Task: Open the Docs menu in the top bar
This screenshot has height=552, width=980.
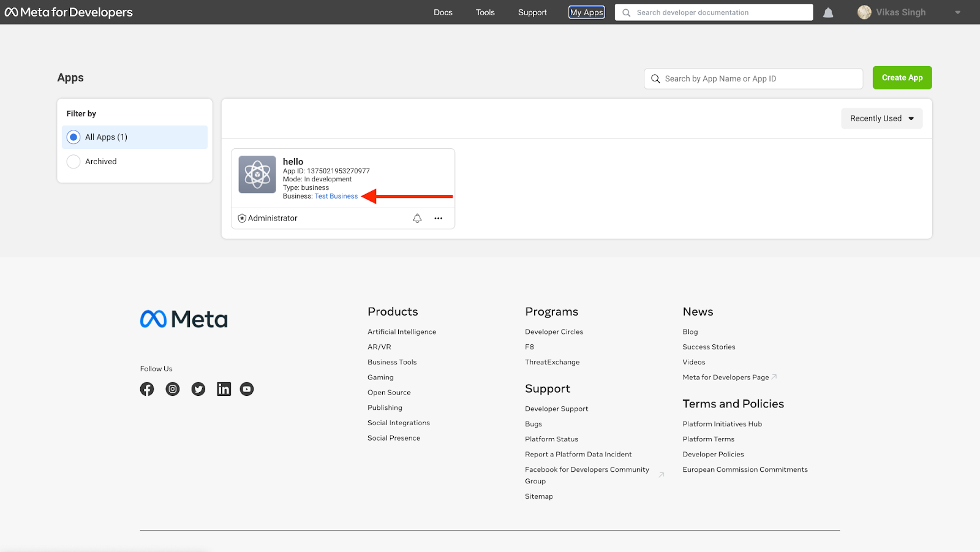Action: (x=443, y=12)
